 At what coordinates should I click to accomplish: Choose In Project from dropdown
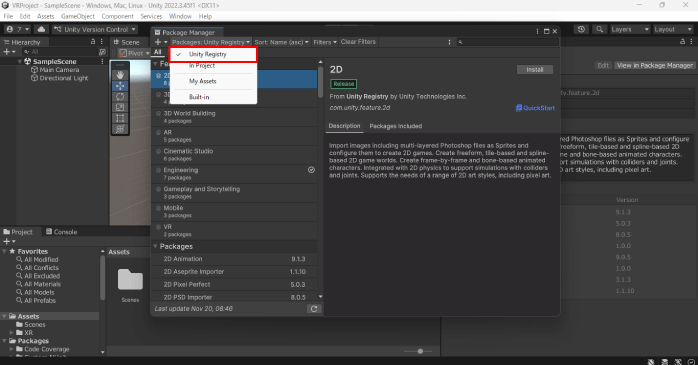click(213, 65)
